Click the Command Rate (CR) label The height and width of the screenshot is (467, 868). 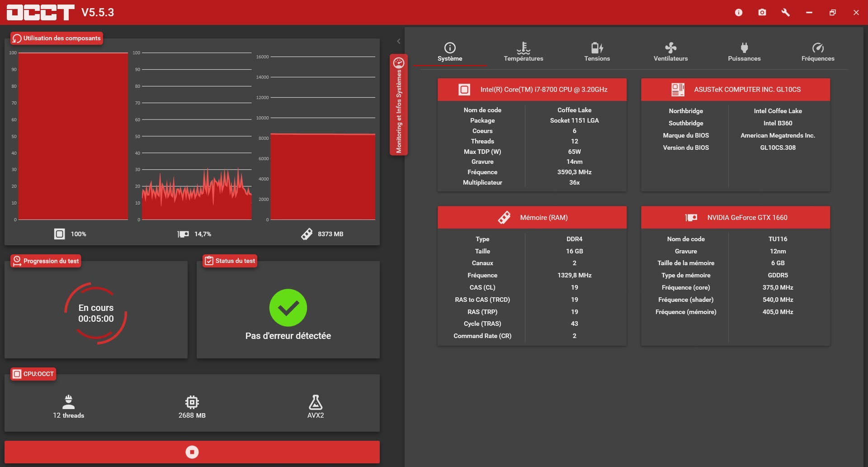(482, 336)
